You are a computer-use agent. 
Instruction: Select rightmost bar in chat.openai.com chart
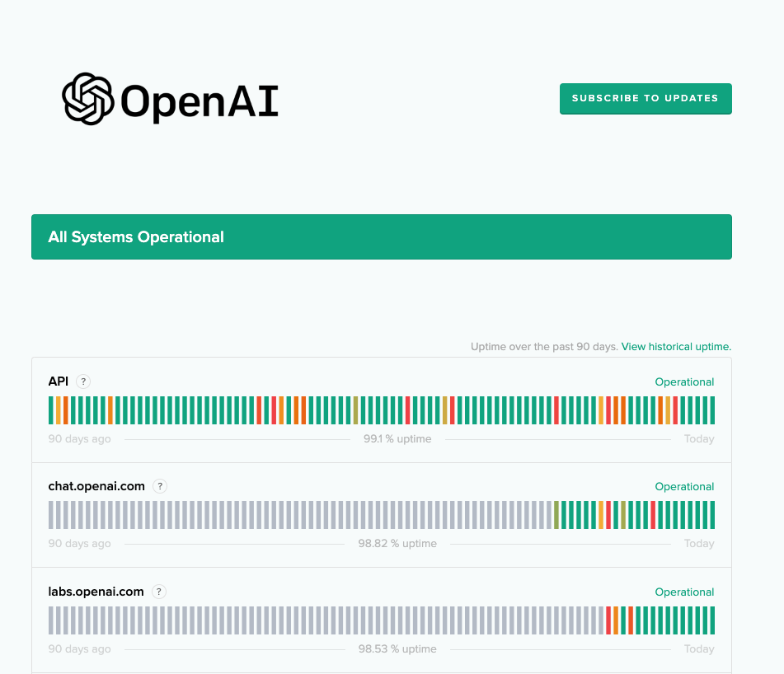tap(711, 515)
